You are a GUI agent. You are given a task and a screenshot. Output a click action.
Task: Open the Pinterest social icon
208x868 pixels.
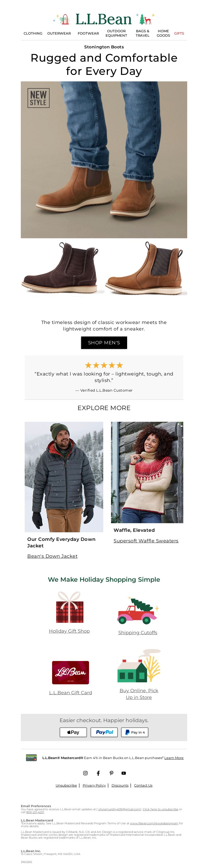(x=111, y=773)
